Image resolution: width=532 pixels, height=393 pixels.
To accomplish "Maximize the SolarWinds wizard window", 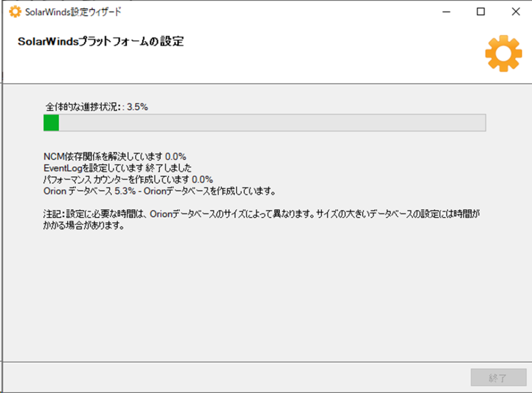I will pyautogui.click(x=481, y=12).
